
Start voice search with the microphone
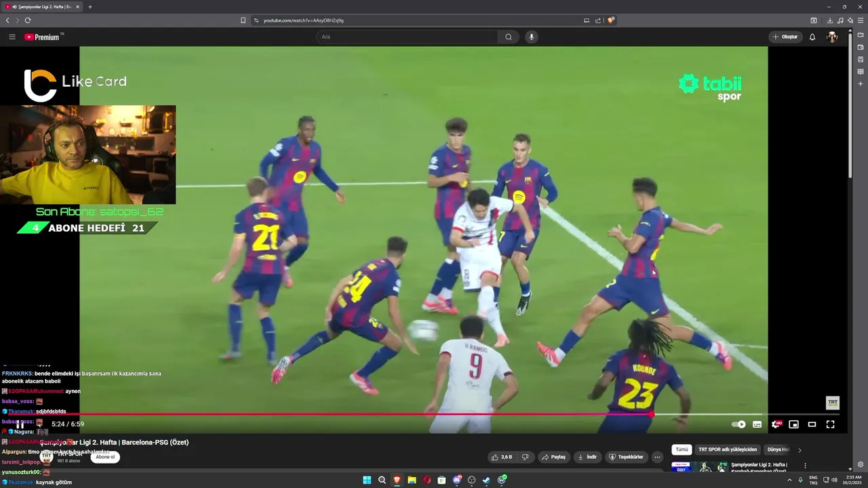coord(531,37)
